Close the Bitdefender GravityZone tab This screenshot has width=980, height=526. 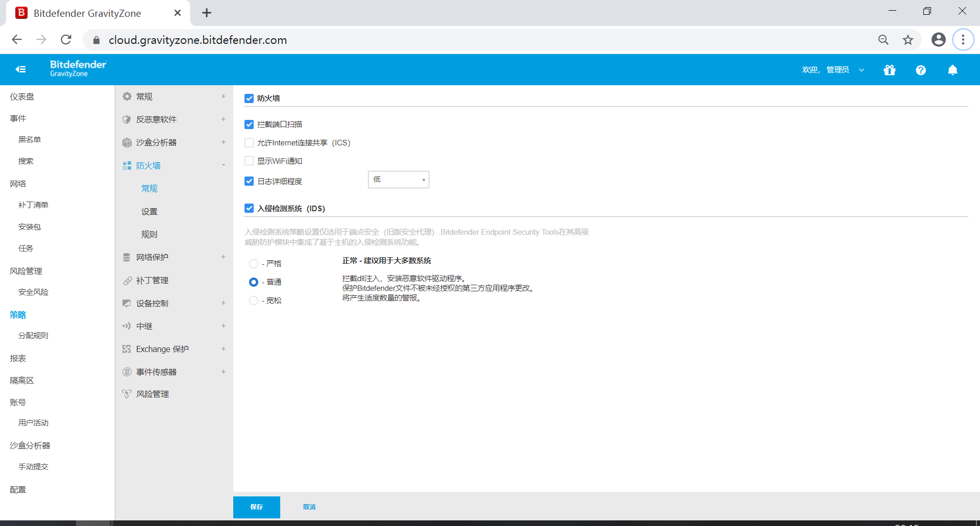178,13
